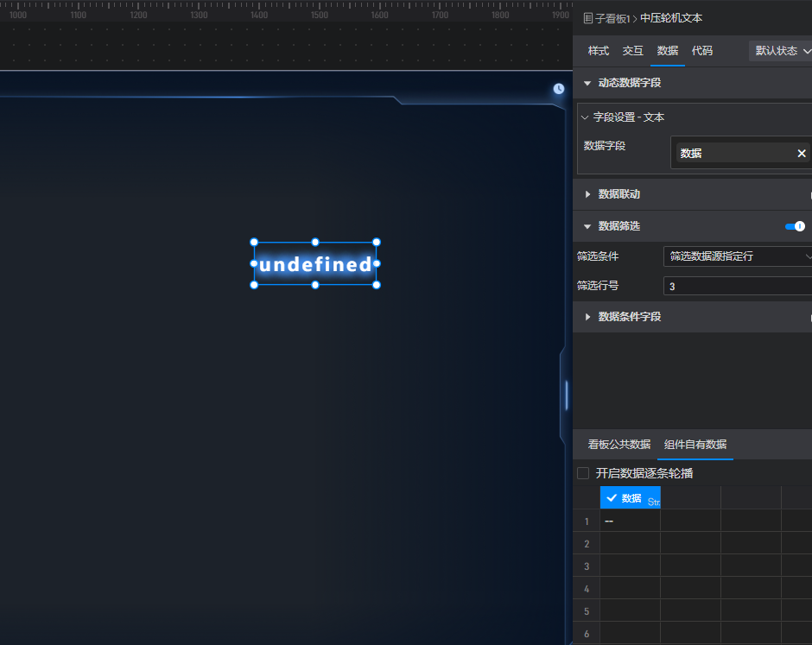Switch to the 样式 tab

[599, 51]
